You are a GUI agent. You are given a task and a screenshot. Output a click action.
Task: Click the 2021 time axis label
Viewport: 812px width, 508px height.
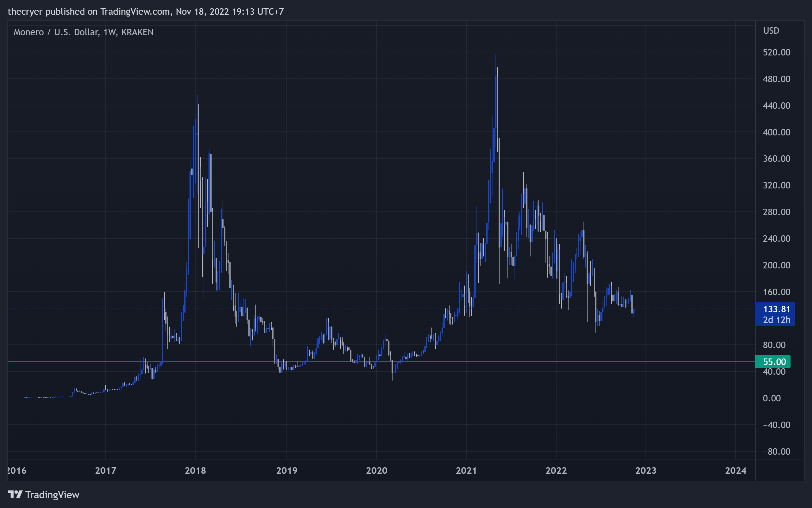pyautogui.click(x=466, y=470)
